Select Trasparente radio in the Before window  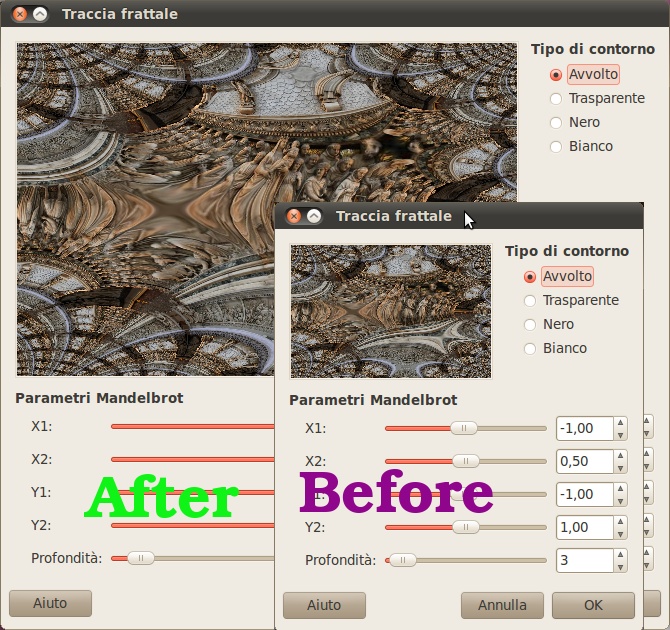click(x=529, y=301)
